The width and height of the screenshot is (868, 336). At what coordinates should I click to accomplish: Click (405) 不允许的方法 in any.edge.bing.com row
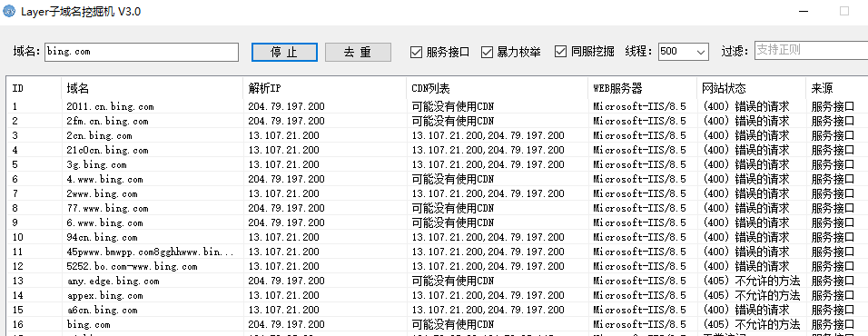coord(751,282)
